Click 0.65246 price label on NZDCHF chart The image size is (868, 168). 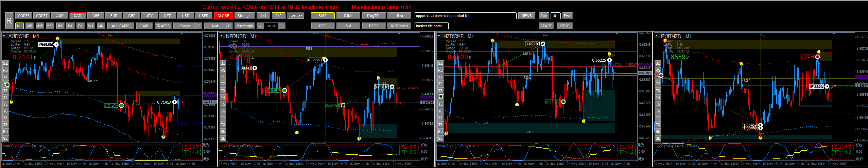532,44
